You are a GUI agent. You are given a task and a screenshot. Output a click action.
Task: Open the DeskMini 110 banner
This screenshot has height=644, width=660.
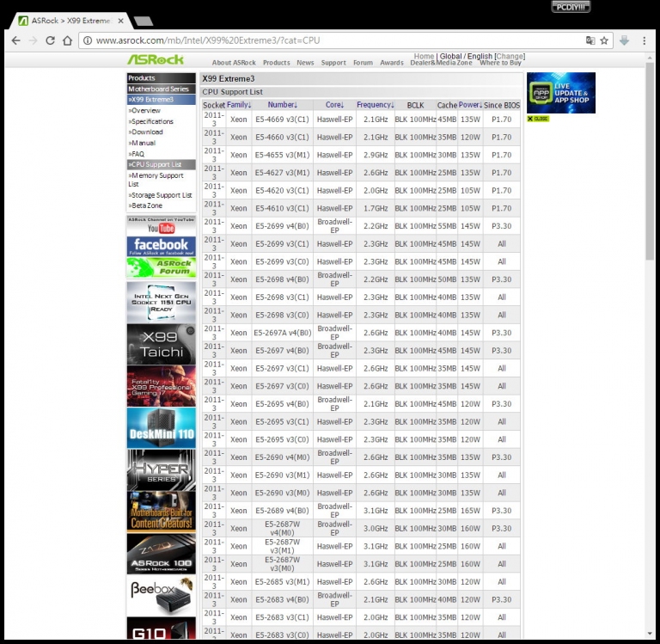pyautogui.click(x=162, y=428)
